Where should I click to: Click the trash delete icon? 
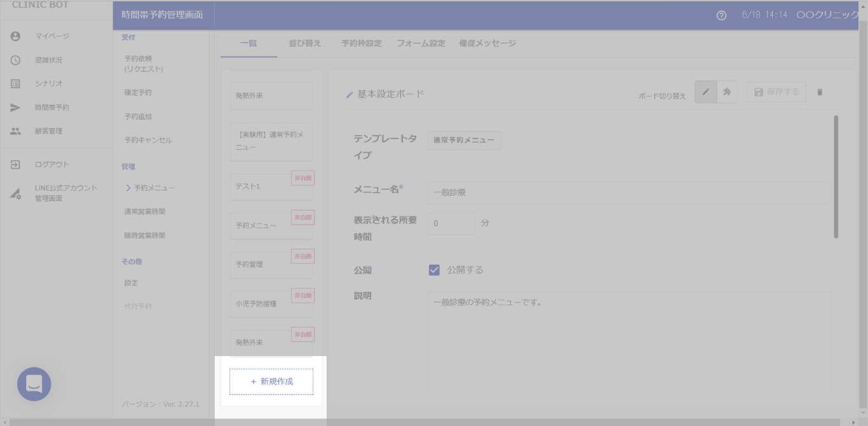819,92
